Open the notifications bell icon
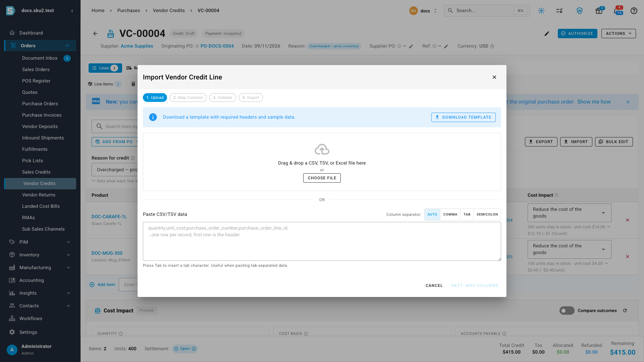Viewport: 644px width, 362px height. pos(616,11)
